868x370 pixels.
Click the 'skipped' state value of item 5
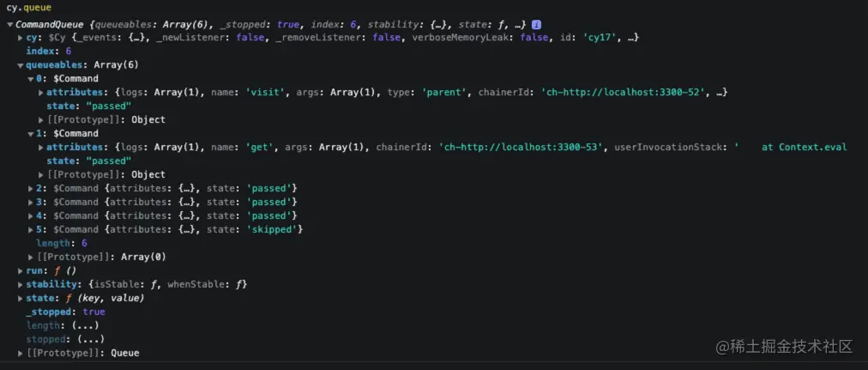(x=271, y=229)
